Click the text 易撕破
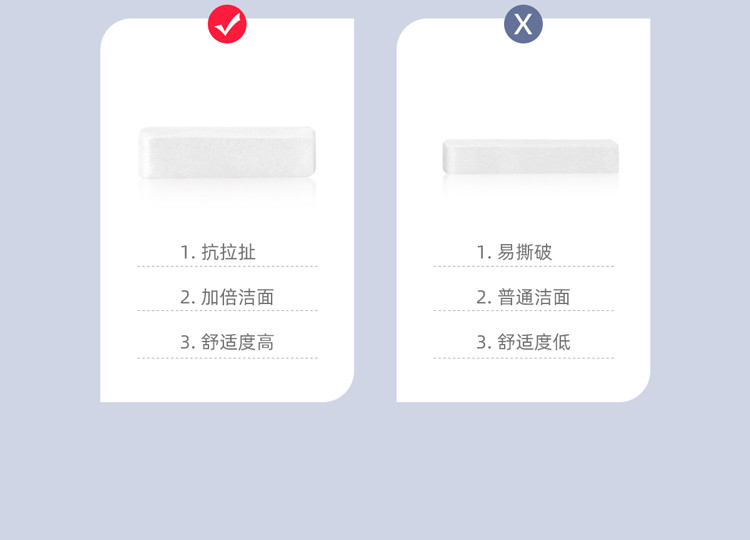This screenshot has height=540, width=750. [x=525, y=252]
